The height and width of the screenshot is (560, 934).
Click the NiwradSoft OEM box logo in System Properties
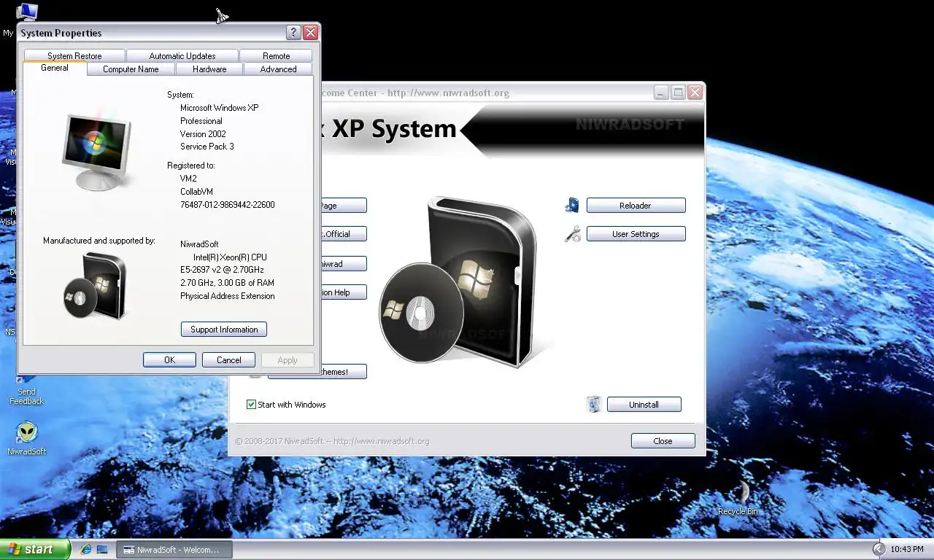pos(95,286)
